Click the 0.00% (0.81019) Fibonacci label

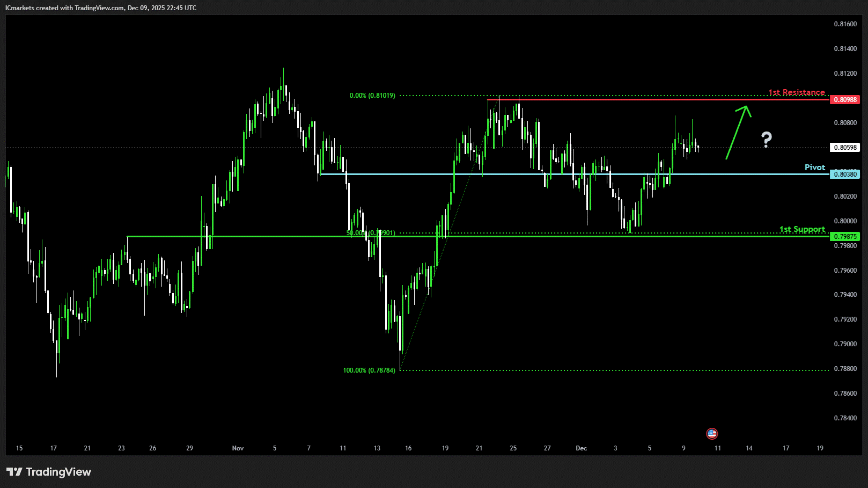click(x=372, y=96)
